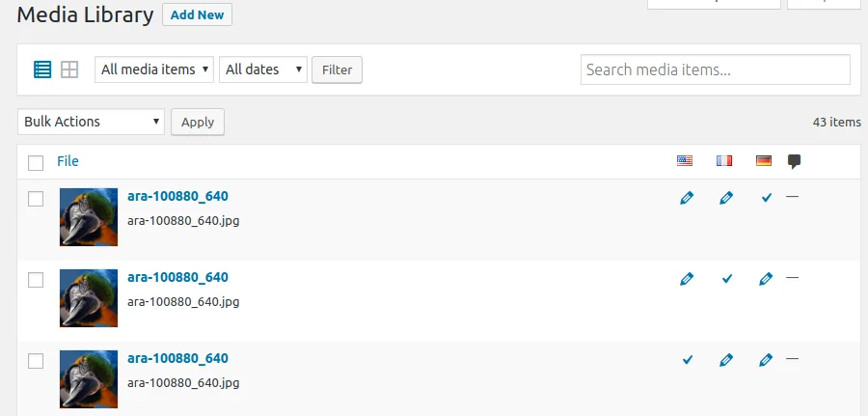
Task: Expand the Bulk Actions dropdown
Action: 92,122
